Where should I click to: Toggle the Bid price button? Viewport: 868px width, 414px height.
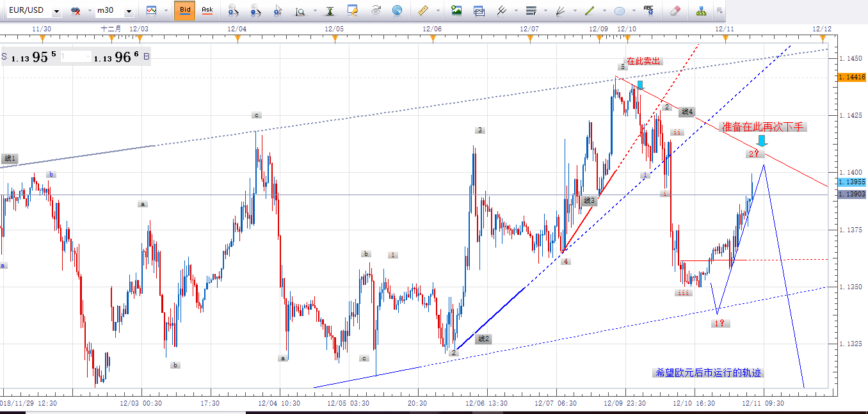click(x=184, y=10)
